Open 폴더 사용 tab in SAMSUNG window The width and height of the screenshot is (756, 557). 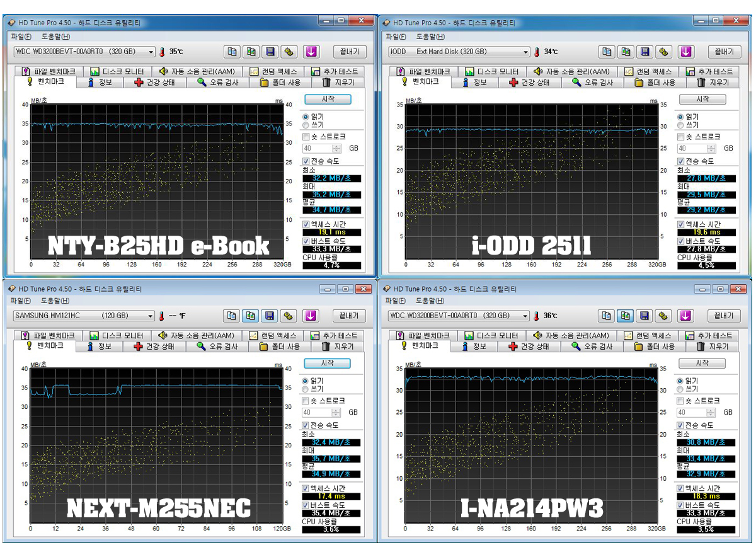[280, 347]
